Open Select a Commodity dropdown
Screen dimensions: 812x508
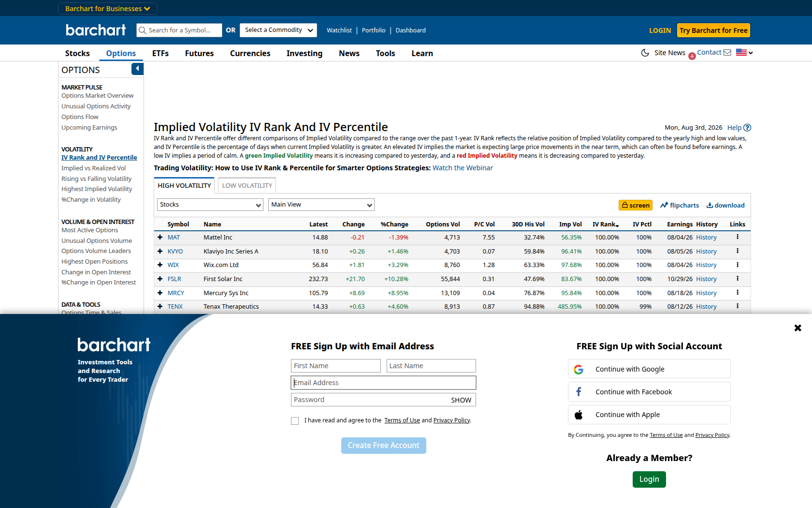point(278,30)
